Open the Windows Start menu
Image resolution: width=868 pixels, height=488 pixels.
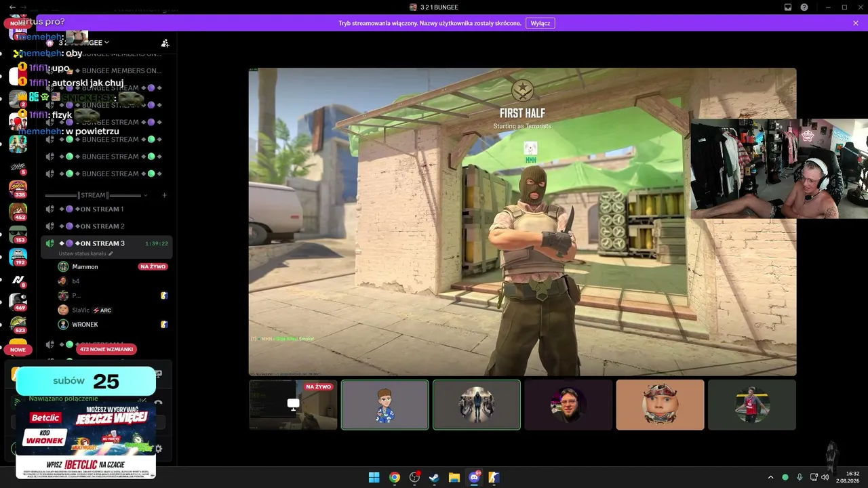point(374,477)
